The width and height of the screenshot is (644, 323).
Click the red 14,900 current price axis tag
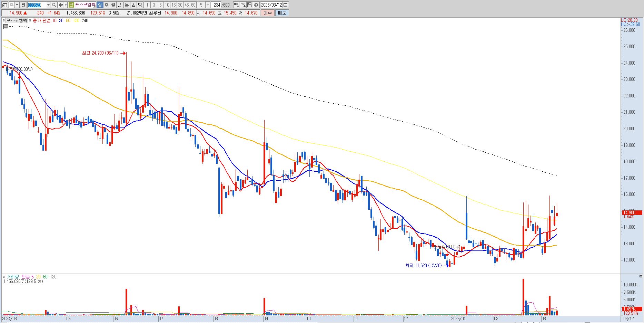pos(632,212)
